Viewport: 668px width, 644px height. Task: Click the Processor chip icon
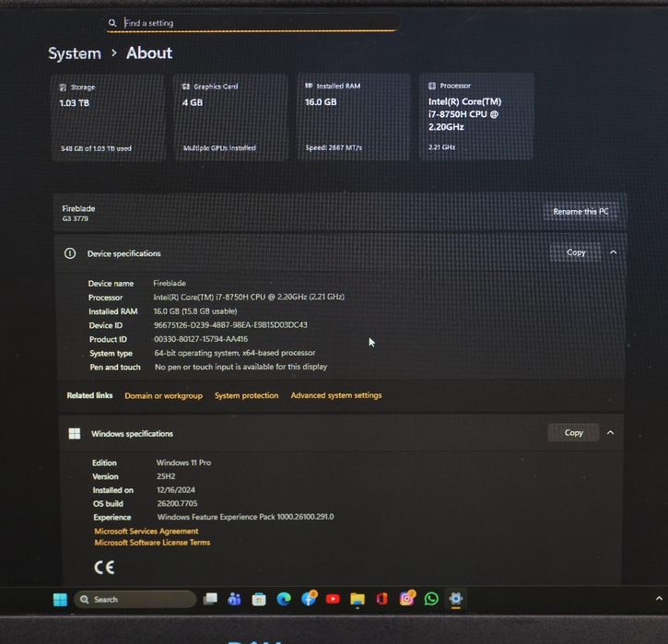pyautogui.click(x=432, y=86)
